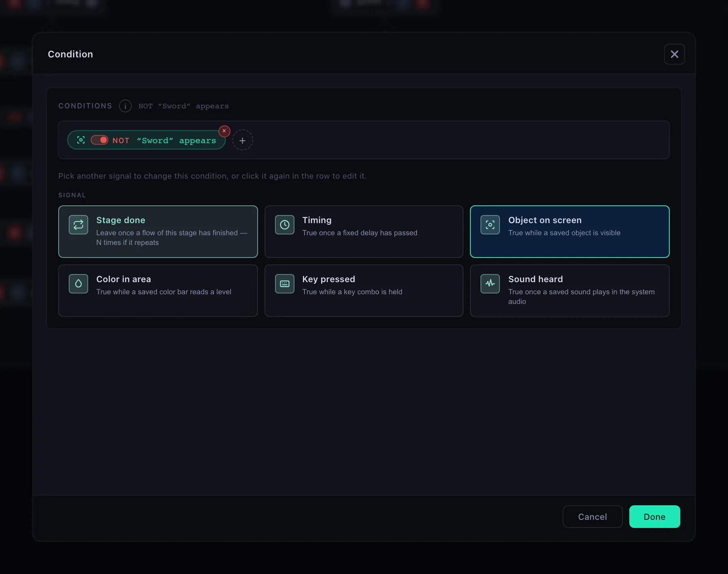Click the scan target icon for Object on screen
The height and width of the screenshot is (574, 728).
pos(490,225)
